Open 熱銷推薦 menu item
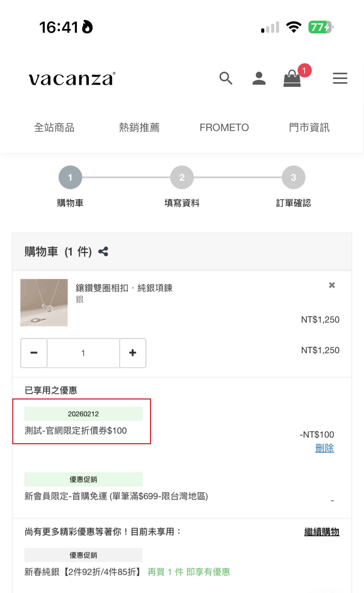Viewport: 364px width, 593px height. click(139, 127)
